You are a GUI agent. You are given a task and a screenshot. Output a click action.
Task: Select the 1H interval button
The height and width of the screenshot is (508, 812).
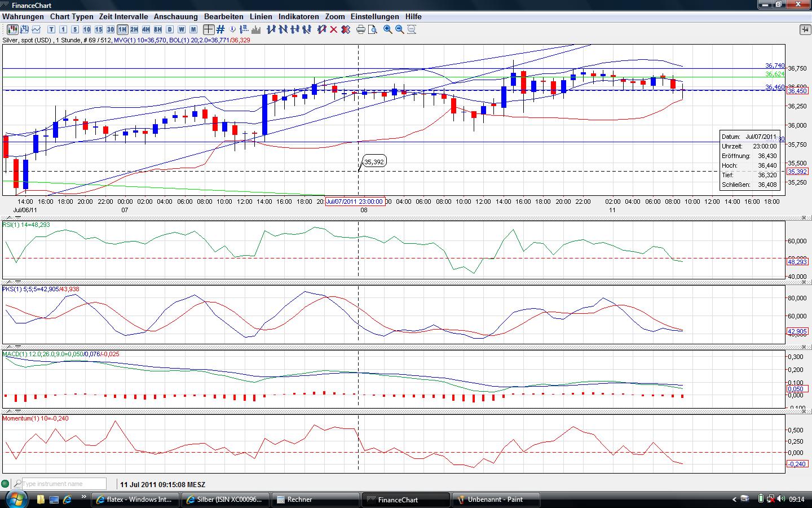coord(122,29)
